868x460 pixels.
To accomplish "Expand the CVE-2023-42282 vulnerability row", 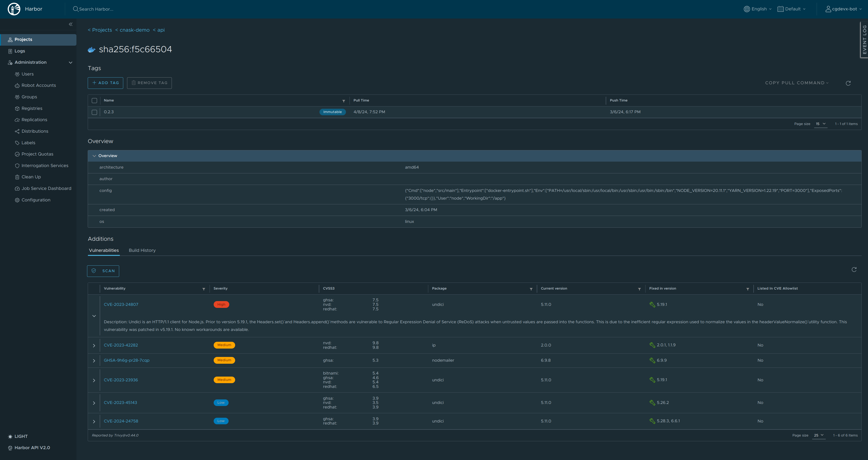I will [94, 345].
